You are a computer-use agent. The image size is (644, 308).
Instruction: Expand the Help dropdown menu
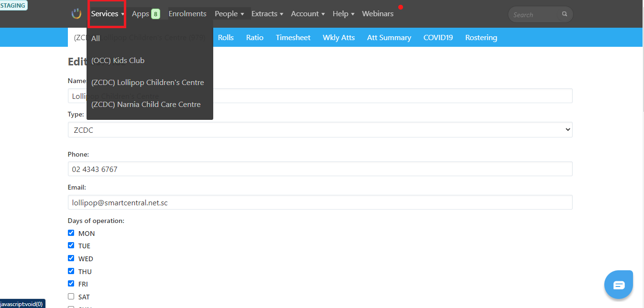click(x=343, y=14)
